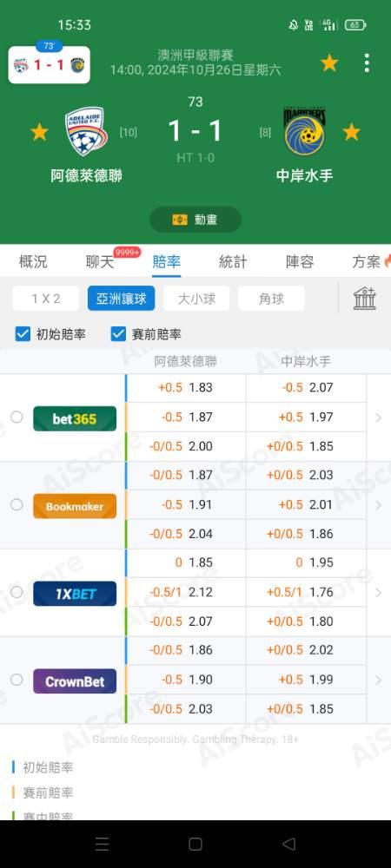This screenshot has height=868, width=391.
Task: Favorite the 中岸水手 team star
Action: tap(351, 132)
